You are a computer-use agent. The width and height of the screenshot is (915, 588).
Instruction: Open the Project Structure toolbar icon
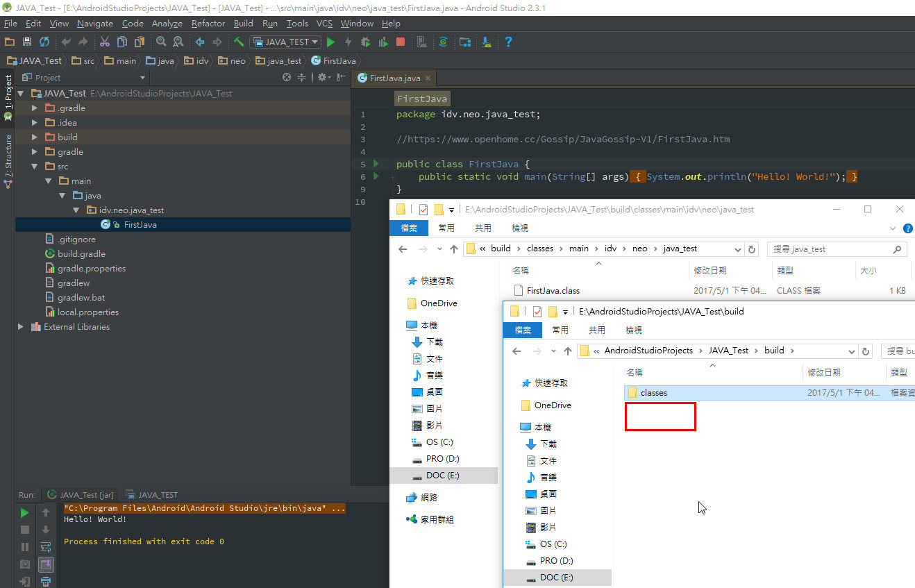pos(465,42)
